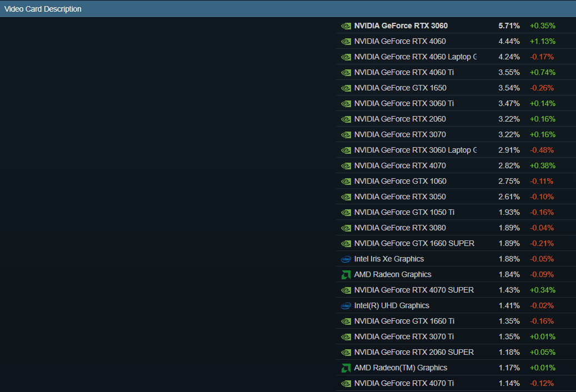Select NVIDIA GeForce RTX 4070 SUPER
The image size is (576, 392).
tap(414, 290)
